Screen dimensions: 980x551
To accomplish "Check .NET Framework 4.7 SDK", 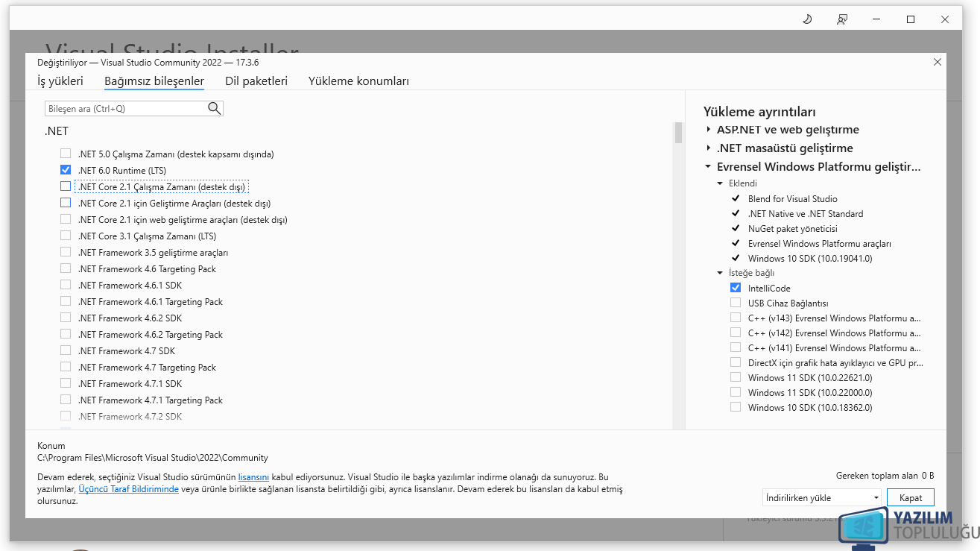I will pos(66,350).
